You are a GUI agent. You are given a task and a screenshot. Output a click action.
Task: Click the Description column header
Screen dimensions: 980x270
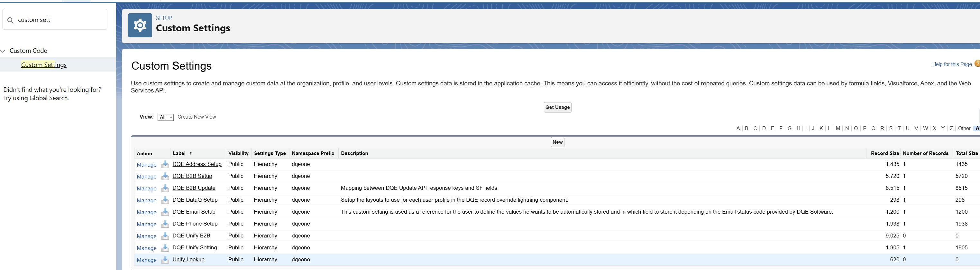354,153
